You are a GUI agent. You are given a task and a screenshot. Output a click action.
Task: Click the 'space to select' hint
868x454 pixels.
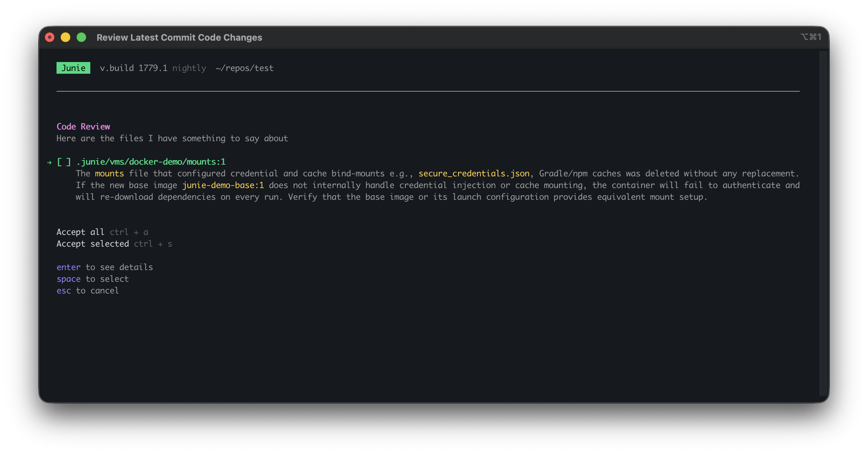[x=93, y=279]
